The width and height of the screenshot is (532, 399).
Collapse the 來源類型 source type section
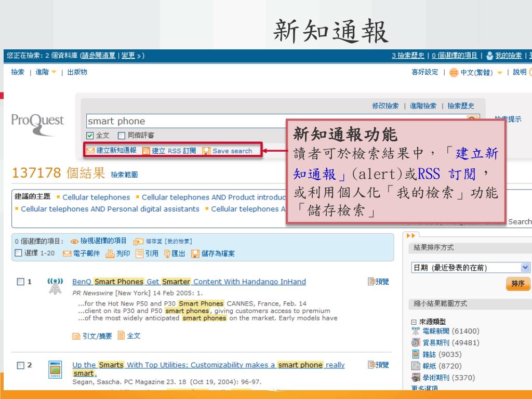414,322
